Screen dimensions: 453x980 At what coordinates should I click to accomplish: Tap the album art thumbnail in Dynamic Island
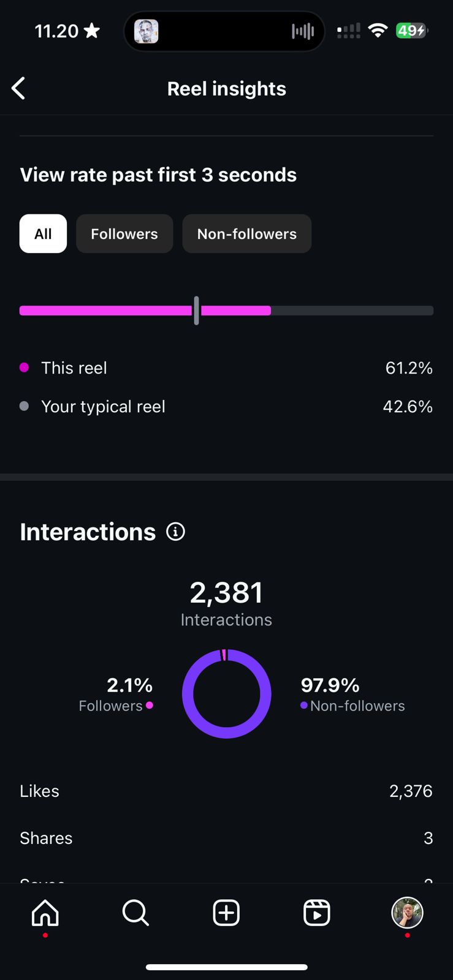coord(147,31)
